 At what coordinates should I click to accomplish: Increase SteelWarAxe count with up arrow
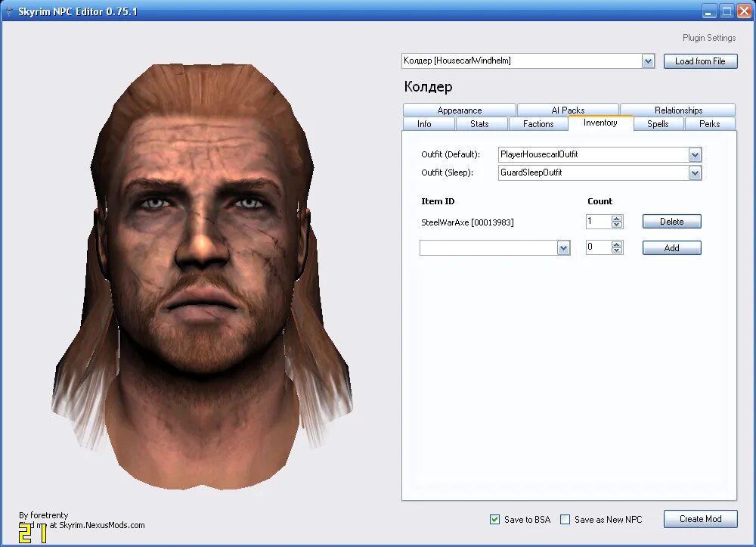point(617,219)
